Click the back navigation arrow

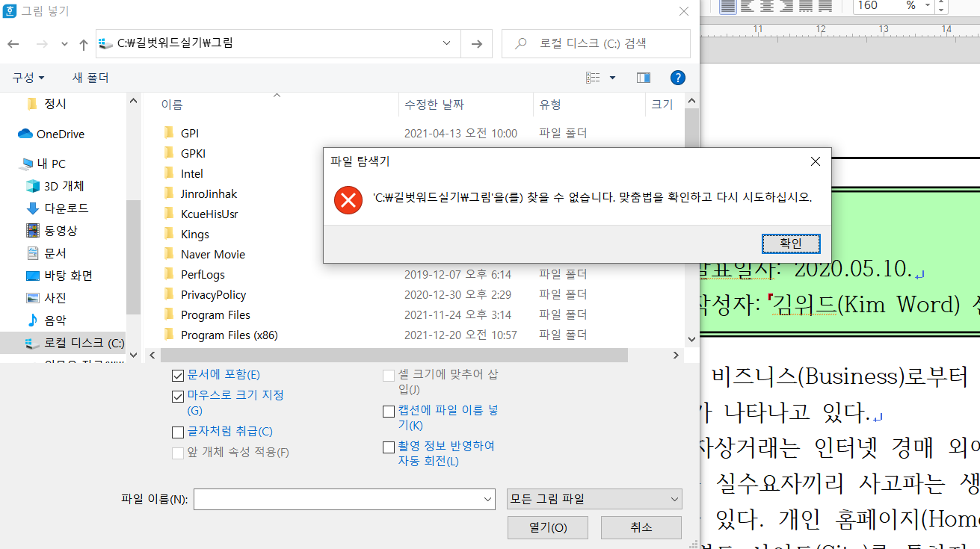pyautogui.click(x=13, y=44)
